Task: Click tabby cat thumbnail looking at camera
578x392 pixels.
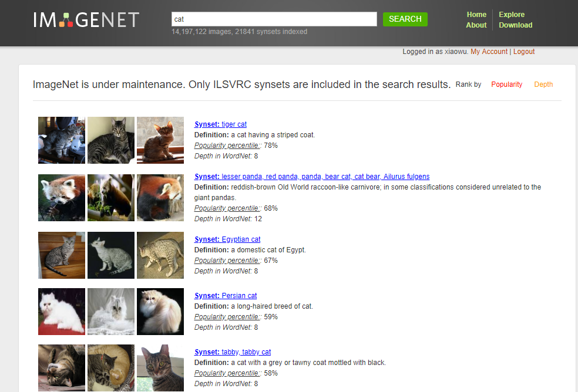Action: [160, 368]
